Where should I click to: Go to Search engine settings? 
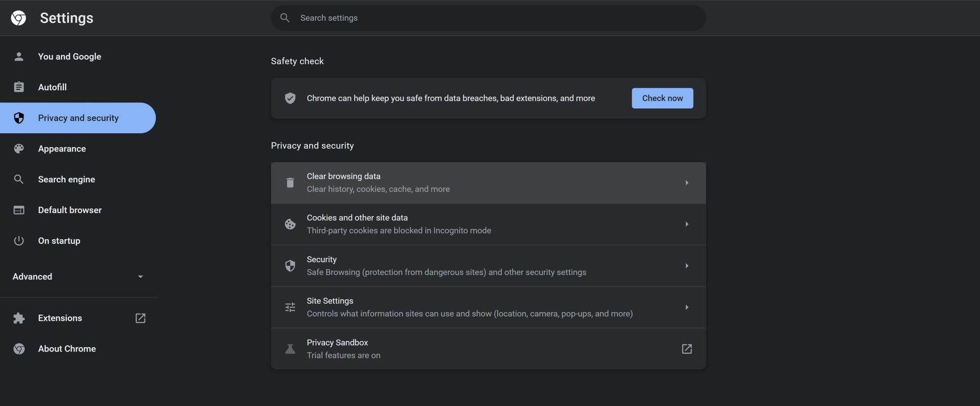coord(66,180)
